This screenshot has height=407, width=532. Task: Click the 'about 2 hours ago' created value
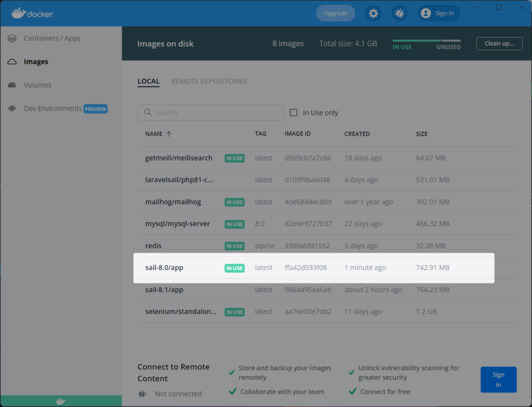pyautogui.click(x=373, y=290)
